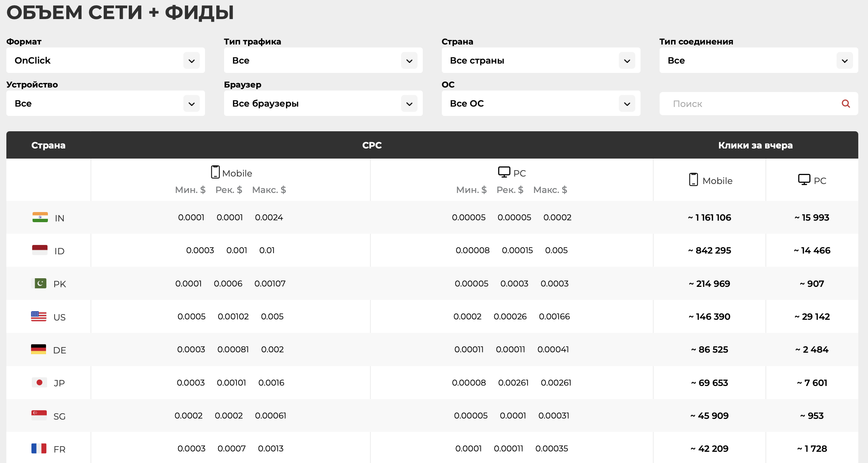This screenshot has height=463, width=868.
Task: Click the PC Макс. $ subheader
Action: point(550,190)
